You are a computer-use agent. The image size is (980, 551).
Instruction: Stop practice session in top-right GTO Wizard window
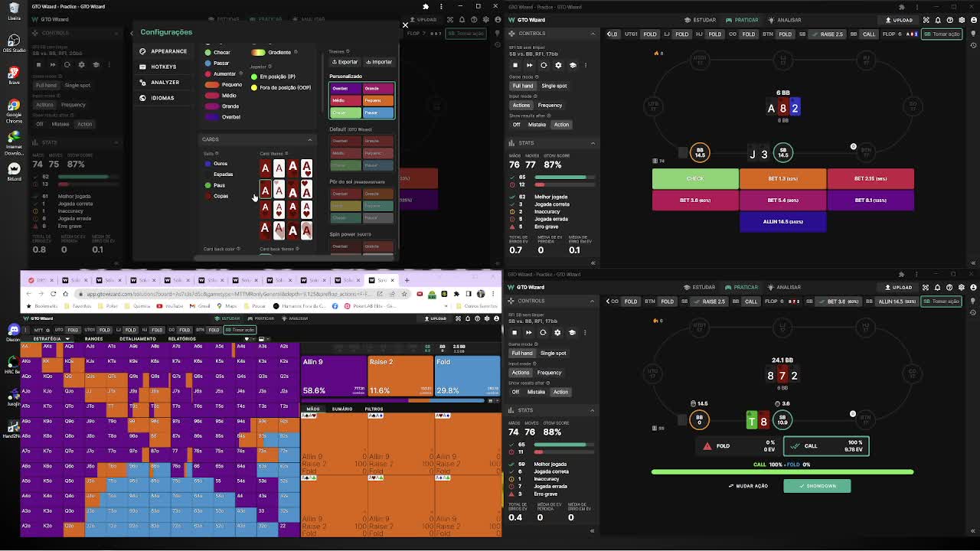coord(515,65)
